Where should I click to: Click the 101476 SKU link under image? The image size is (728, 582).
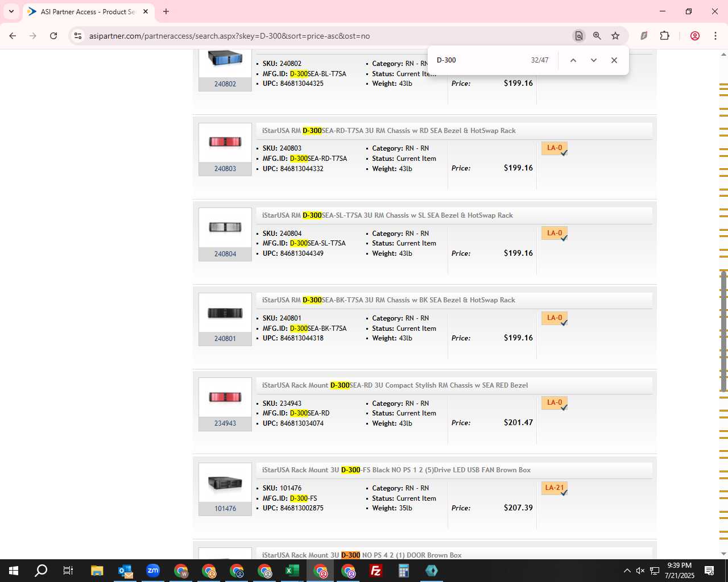pyautogui.click(x=225, y=509)
